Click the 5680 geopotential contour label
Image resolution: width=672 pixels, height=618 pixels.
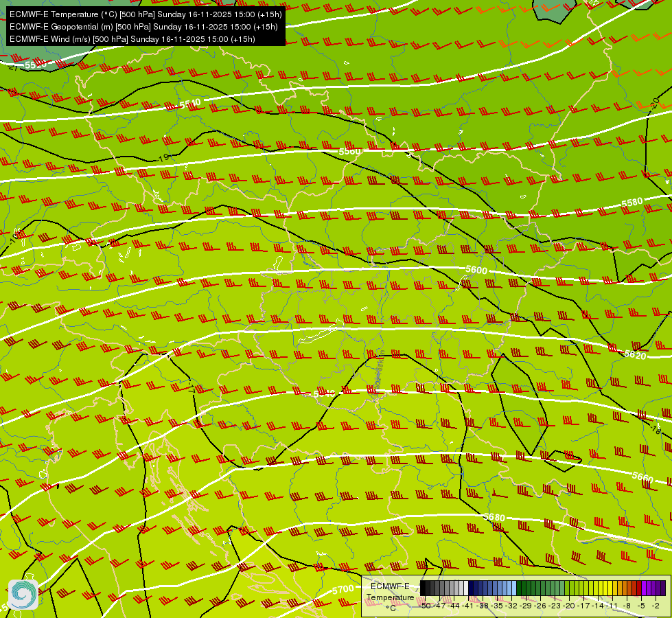click(x=494, y=517)
